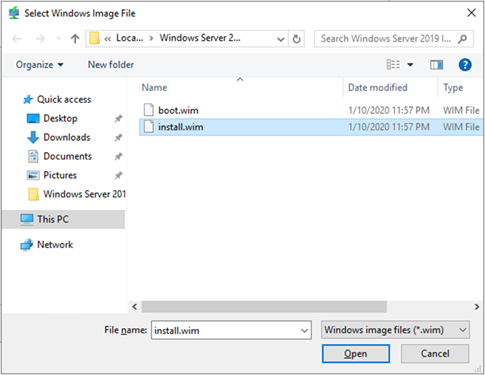The image size is (485, 375).
Task: Click the WIM File type of install.wim
Action: click(461, 127)
